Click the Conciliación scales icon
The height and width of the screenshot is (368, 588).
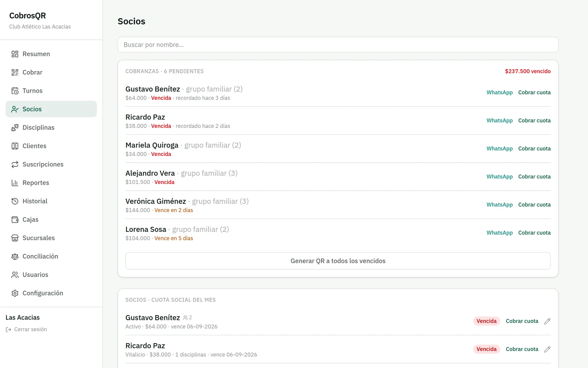(15, 256)
